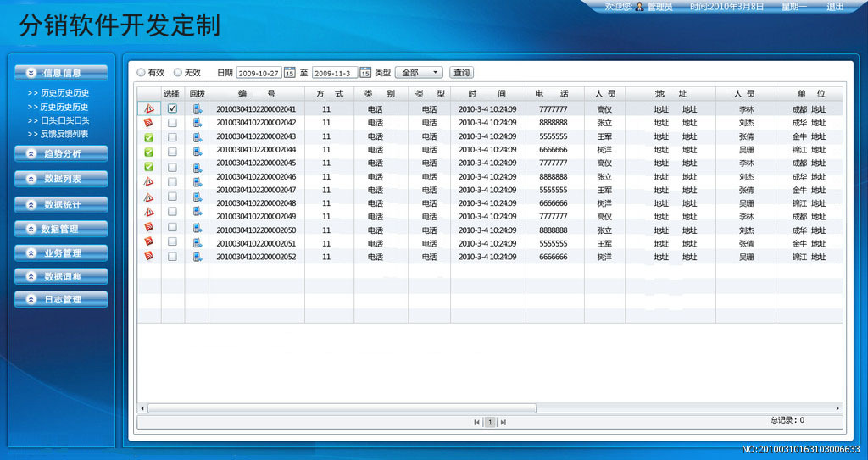Click the 单位 column header

click(x=809, y=94)
